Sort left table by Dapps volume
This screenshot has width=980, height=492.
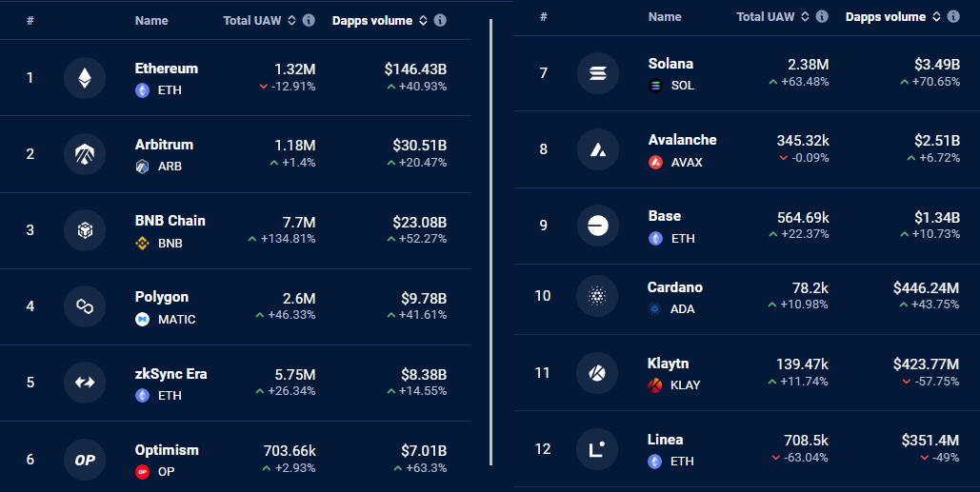coord(423,20)
